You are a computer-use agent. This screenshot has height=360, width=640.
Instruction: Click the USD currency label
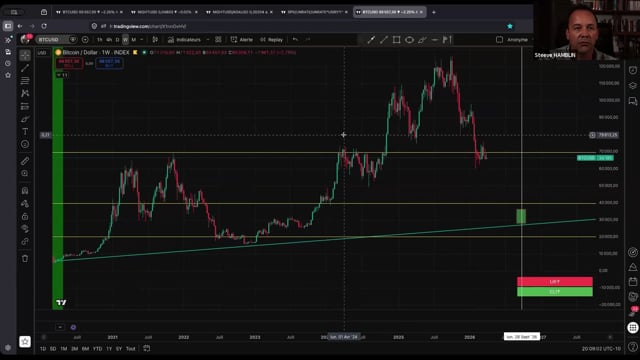click(x=42, y=53)
